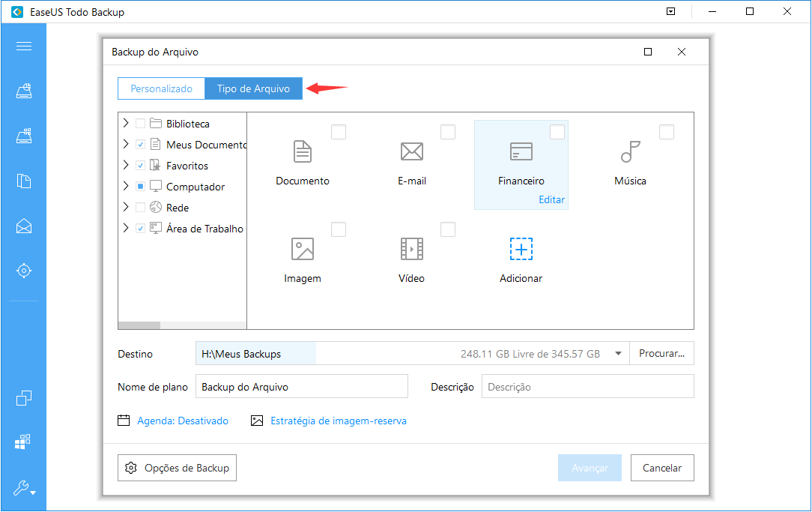Open Estratégia de imagem-reserva link
Screen dimensions: 812x512
pyautogui.click(x=339, y=421)
